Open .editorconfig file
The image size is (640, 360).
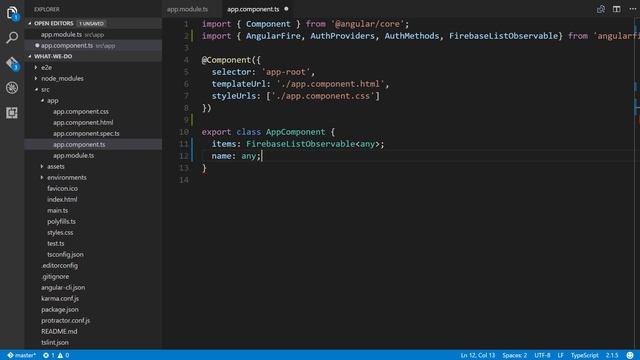click(59, 266)
